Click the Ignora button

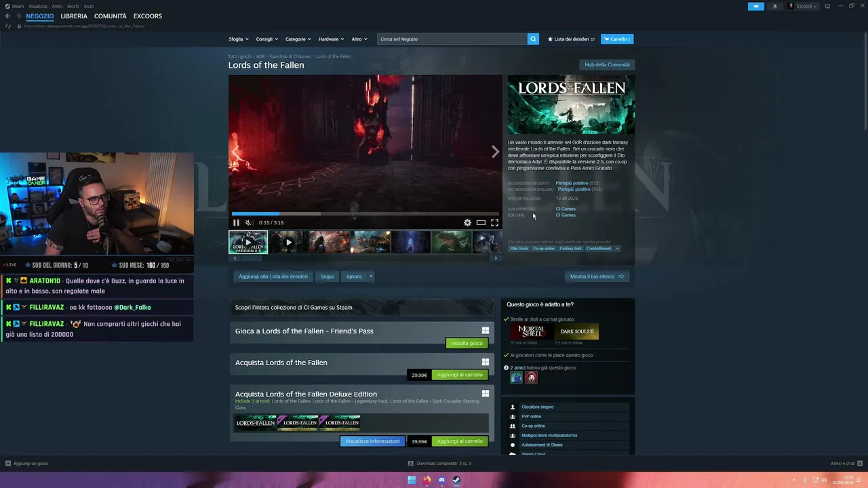coord(354,277)
